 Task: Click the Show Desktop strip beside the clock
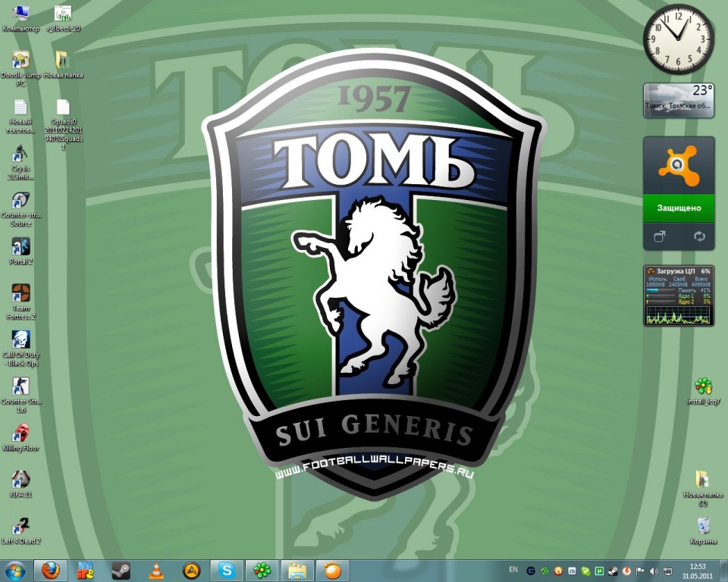(723, 571)
